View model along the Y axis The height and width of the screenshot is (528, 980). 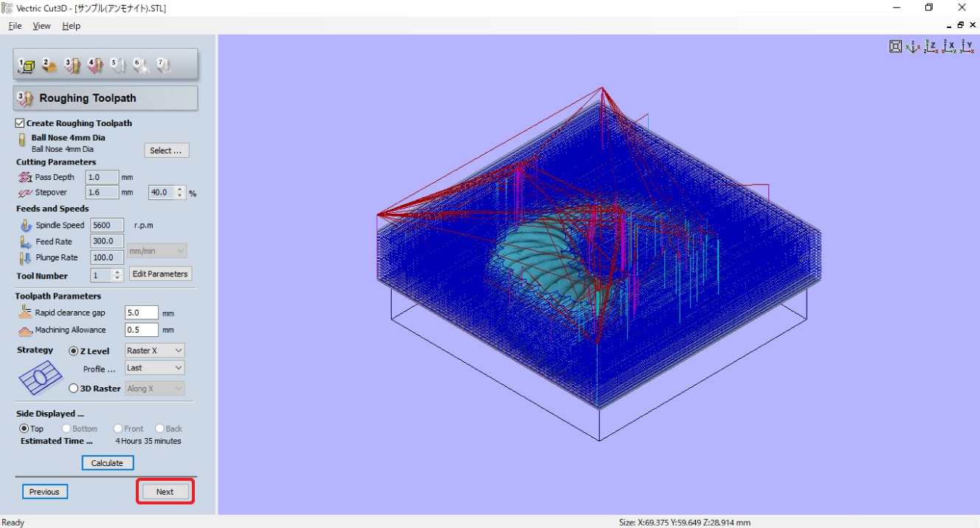[x=967, y=46]
